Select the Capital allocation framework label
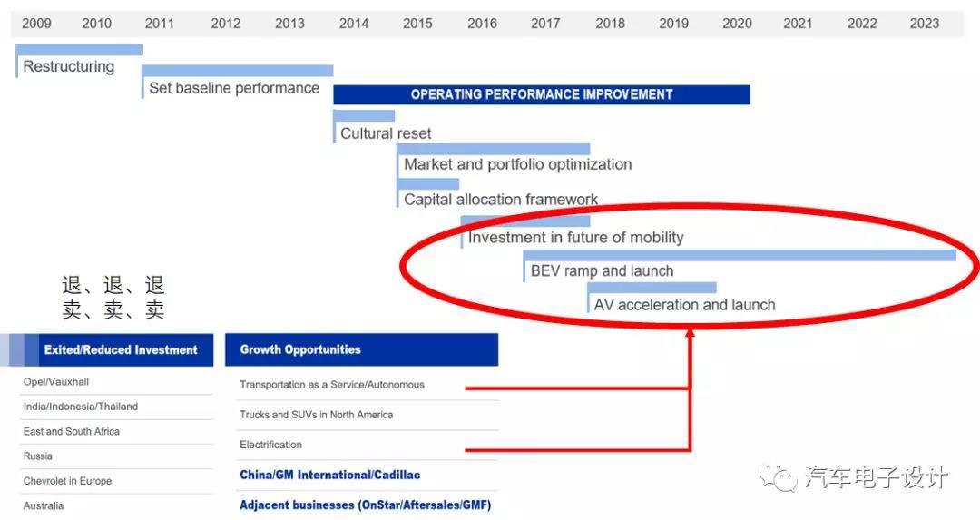Viewport: 980px width, 520px height. pos(501,200)
